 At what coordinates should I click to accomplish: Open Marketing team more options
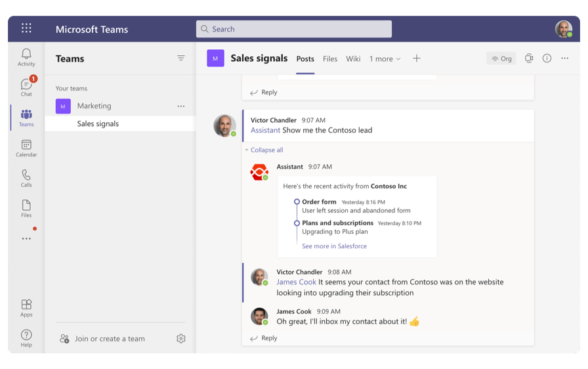pyautogui.click(x=181, y=106)
